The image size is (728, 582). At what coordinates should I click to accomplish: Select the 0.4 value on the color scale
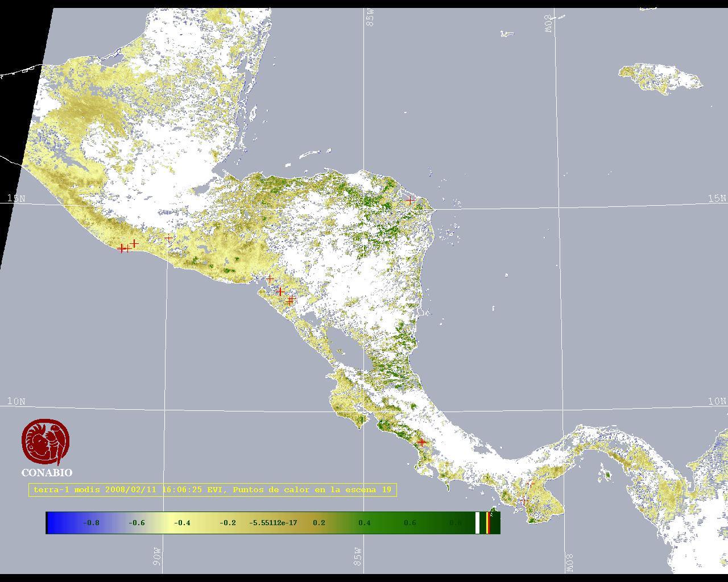click(364, 523)
